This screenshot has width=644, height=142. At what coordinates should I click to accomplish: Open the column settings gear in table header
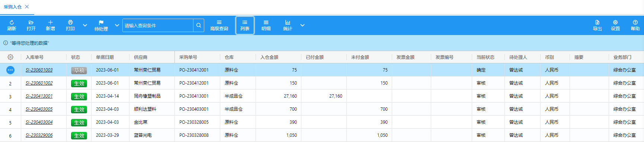(x=10, y=57)
